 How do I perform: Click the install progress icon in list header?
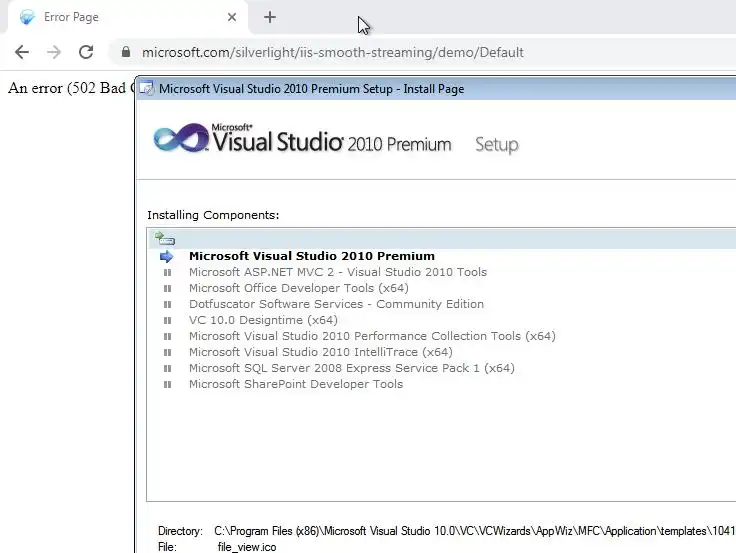(165, 238)
